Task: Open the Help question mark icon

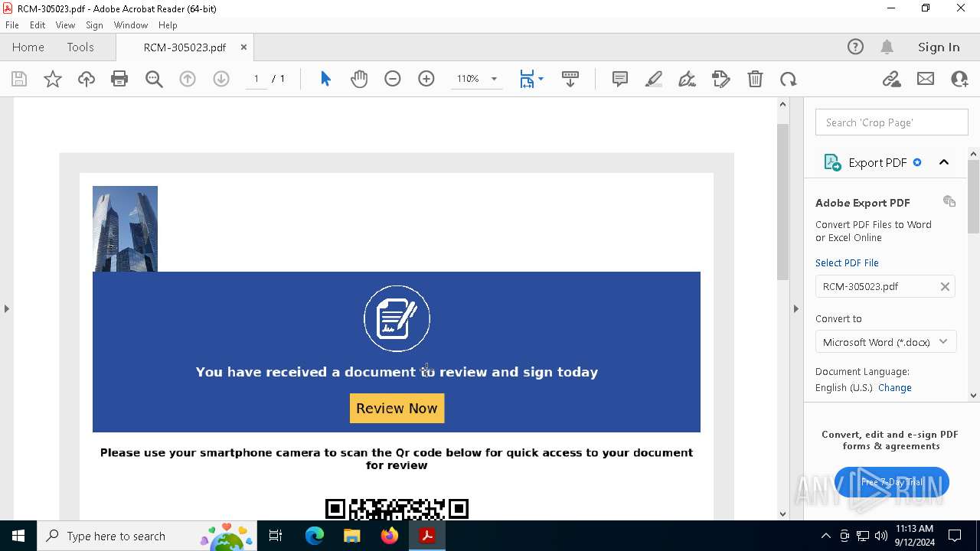Action: pyautogui.click(x=855, y=47)
